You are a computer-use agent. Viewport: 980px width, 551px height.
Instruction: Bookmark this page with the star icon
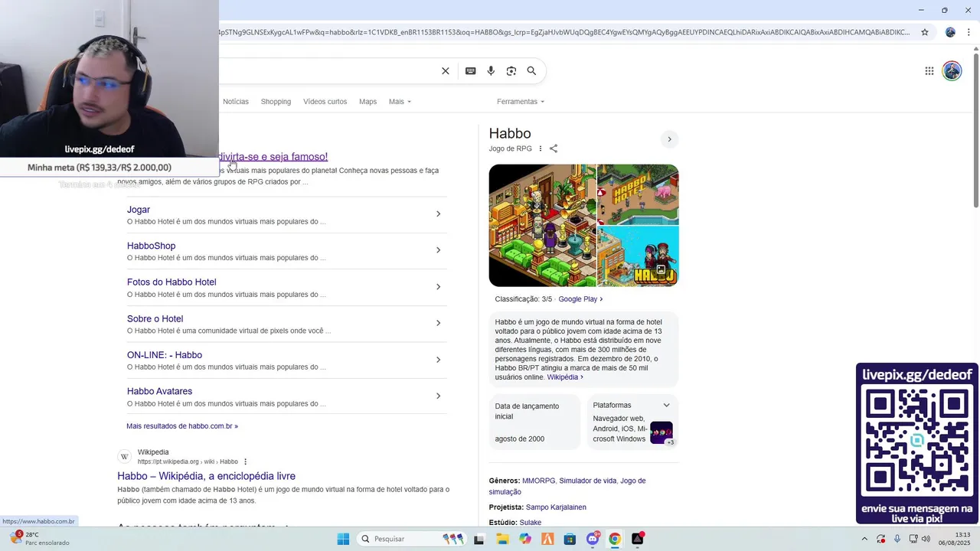(925, 32)
